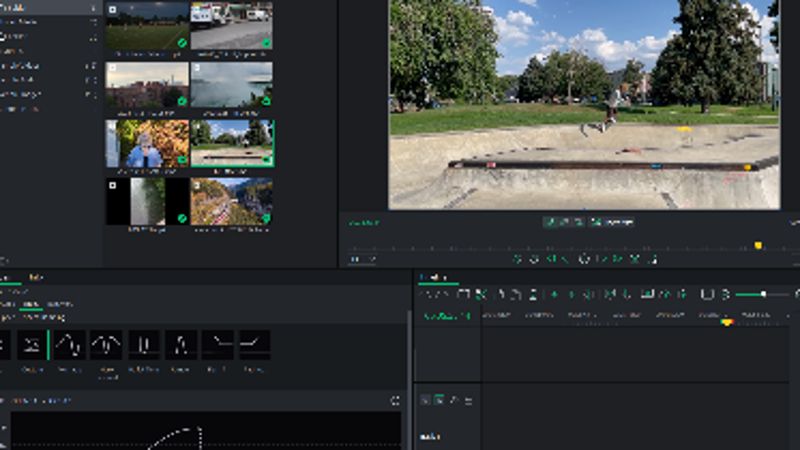The width and height of the screenshot is (800, 450).
Task: Open the second tab of the properties panel
Action: click(x=36, y=278)
